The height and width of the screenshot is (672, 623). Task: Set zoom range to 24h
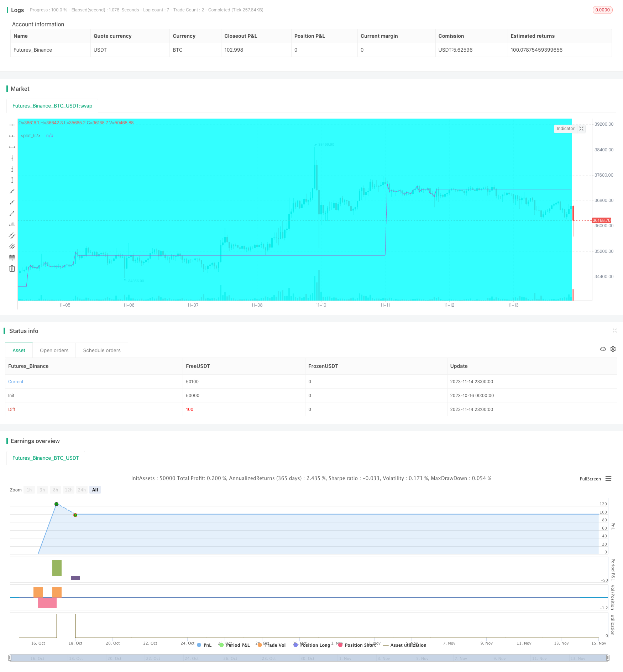(82, 490)
